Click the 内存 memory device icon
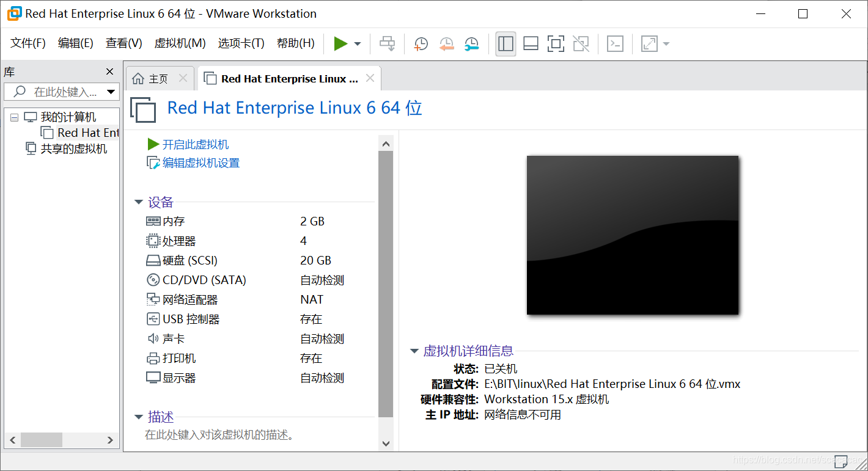The image size is (868, 471). point(153,221)
